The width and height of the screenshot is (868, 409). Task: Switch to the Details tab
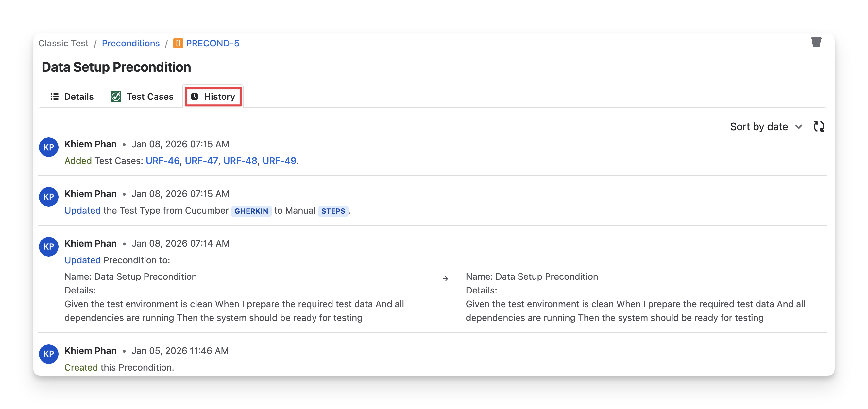(72, 97)
